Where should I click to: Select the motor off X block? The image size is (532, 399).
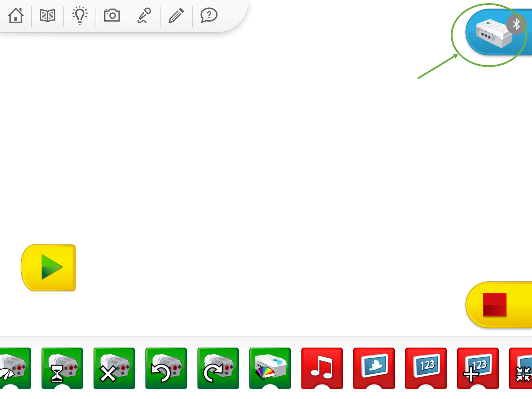click(114, 368)
